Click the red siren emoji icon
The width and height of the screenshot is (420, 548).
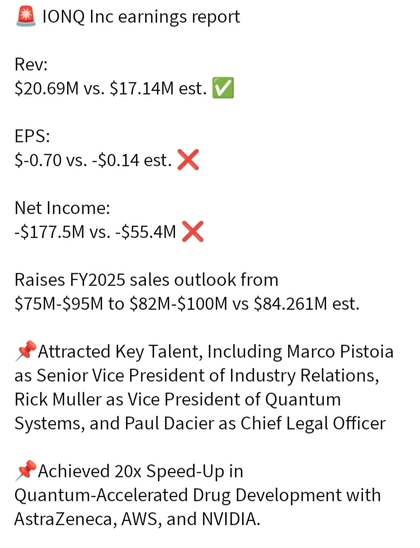[x=25, y=17]
